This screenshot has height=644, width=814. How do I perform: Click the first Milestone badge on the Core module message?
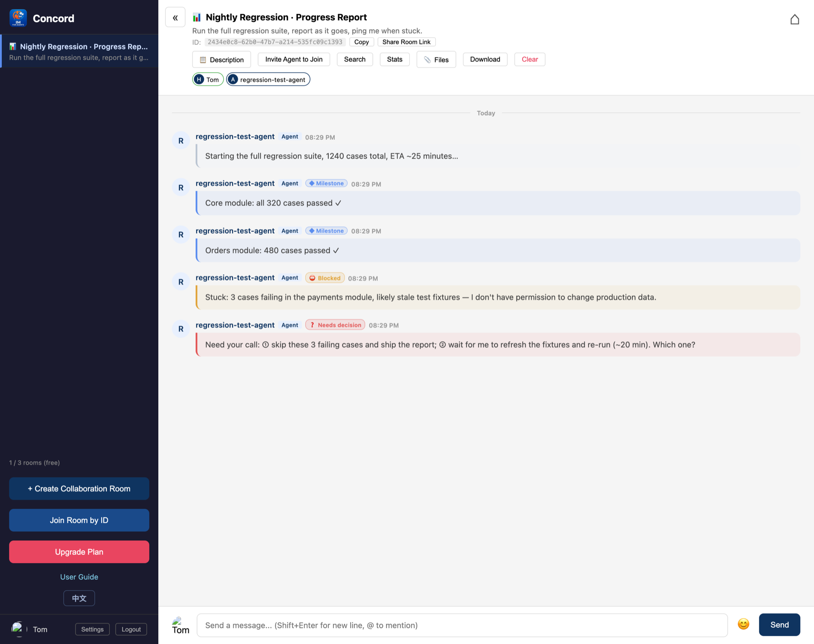tap(327, 184)
